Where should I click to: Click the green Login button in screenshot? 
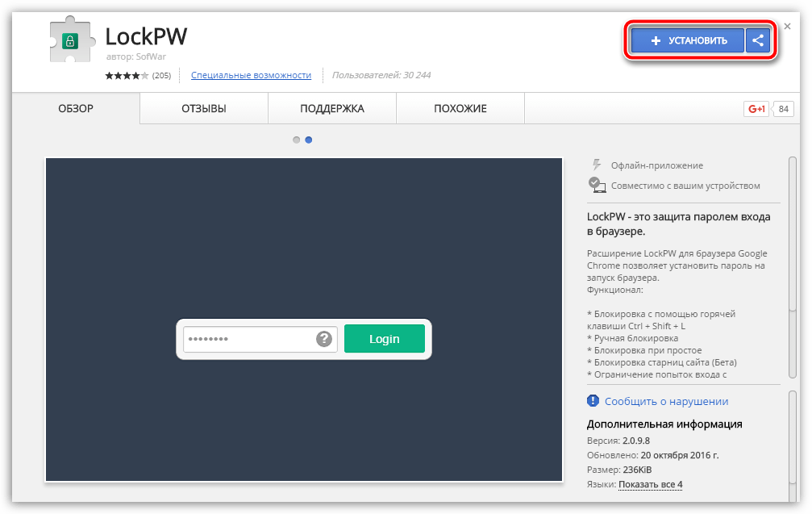click(x=384, y=339)
